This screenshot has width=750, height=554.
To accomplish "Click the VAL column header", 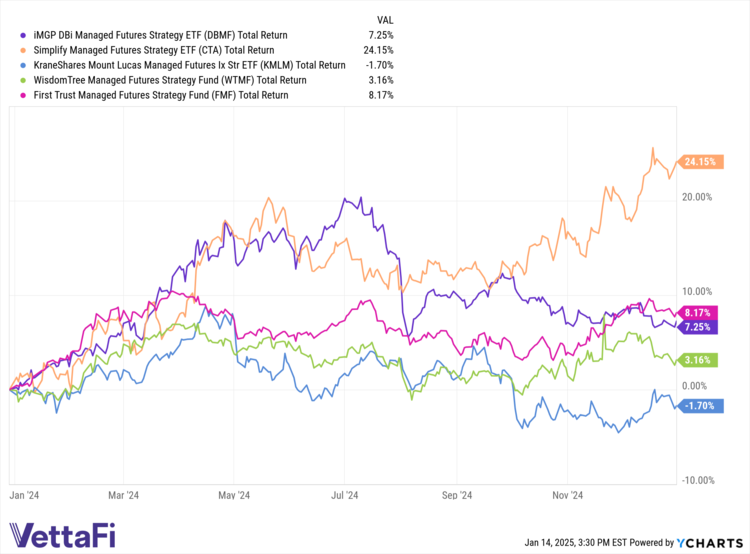I will (x=384, y=19).
